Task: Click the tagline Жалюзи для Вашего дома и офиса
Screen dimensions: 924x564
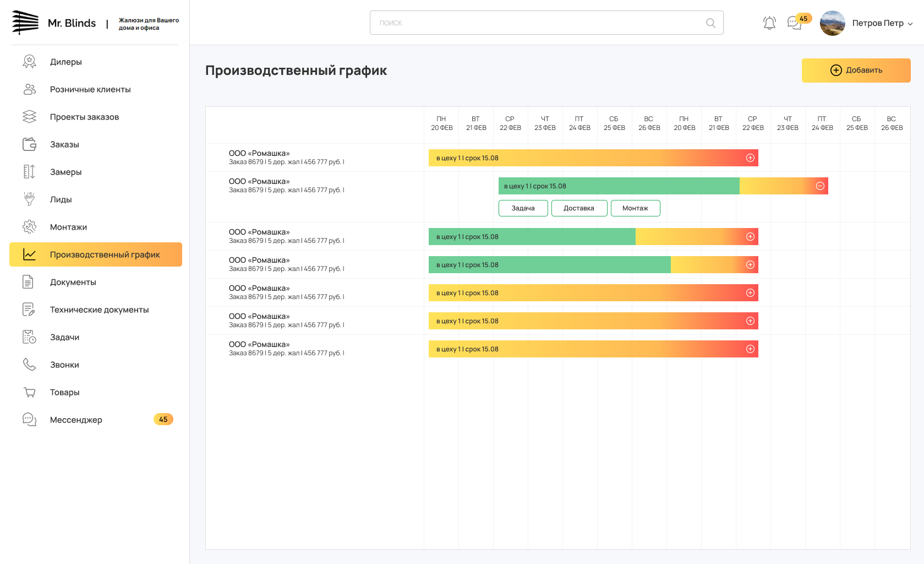Action: coord(149,24)
